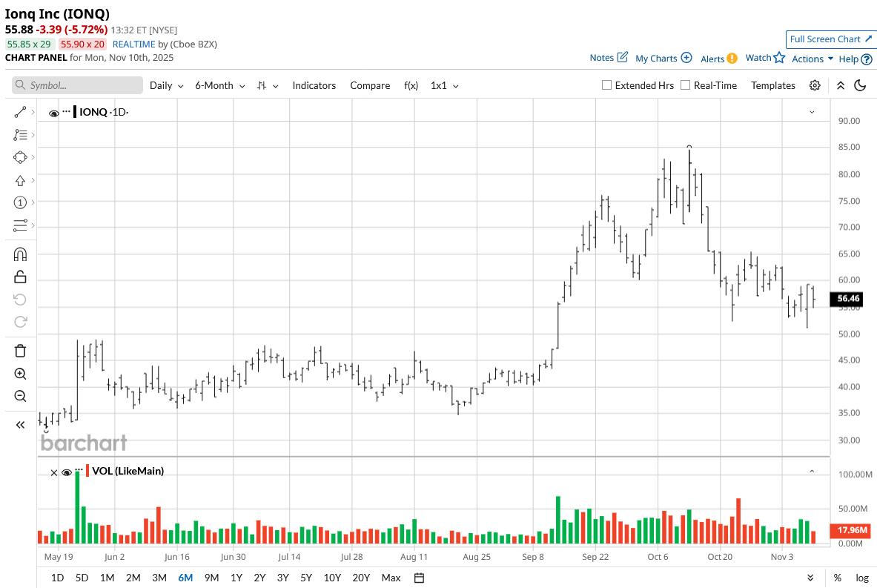This screenshot has width=877, height=588.
Task: Add to My Charts plus icon
Action: [x=686, y=58]
